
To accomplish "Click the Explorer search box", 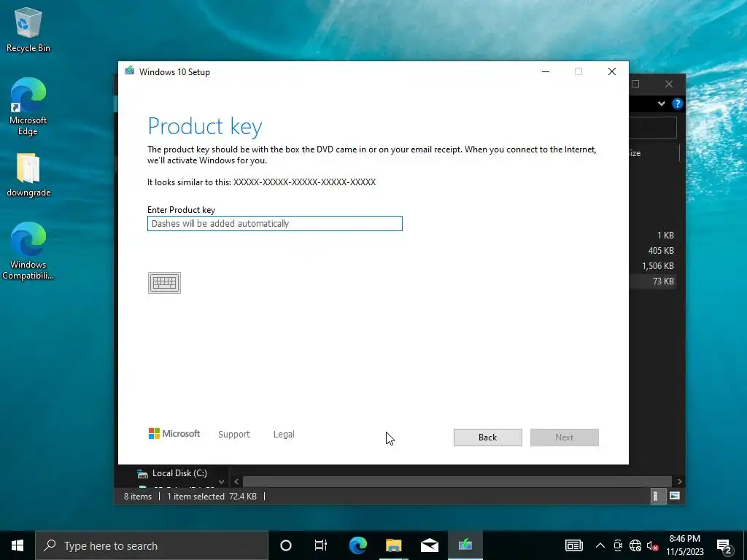I will pos(653,128).
